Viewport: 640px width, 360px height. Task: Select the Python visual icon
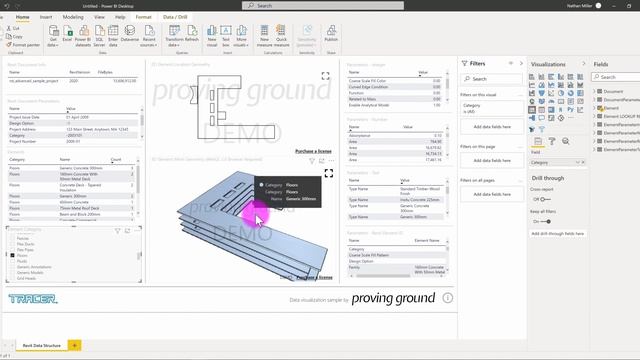click(571, 110)
